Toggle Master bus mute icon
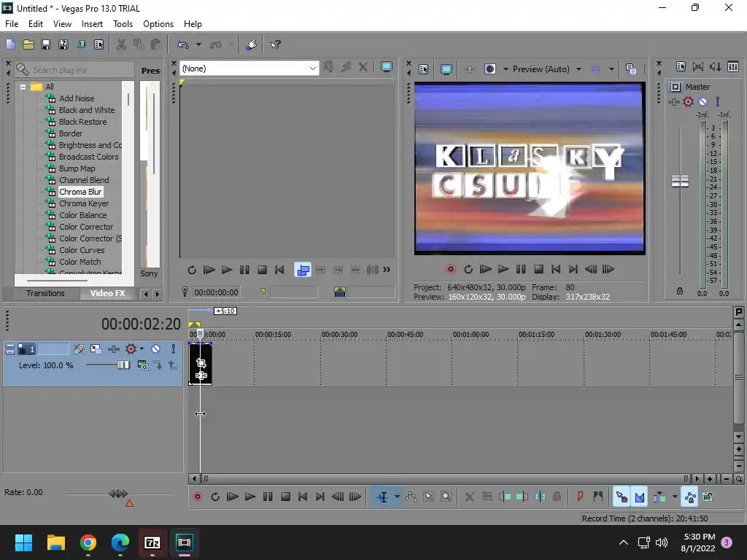The image size is (747, 560). tap(703, 101)
